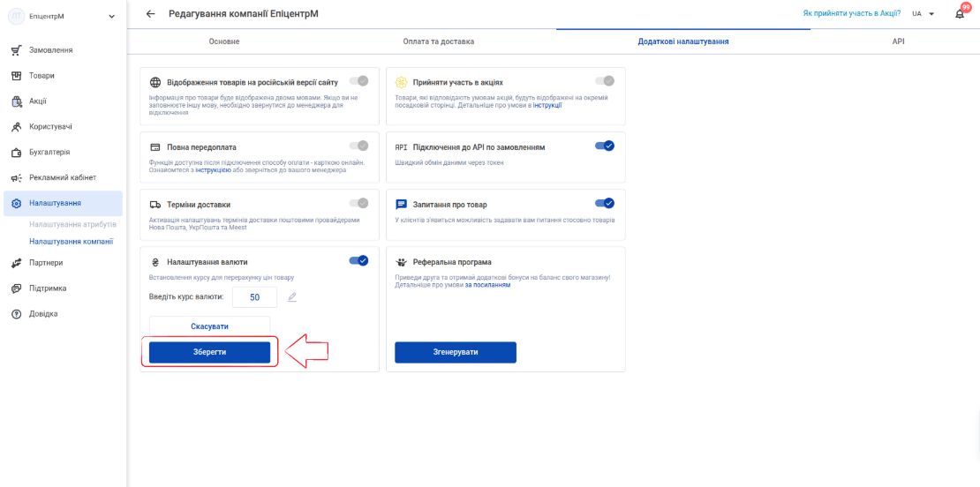Open link Як прийняти участь в Акції?
This screenshot has height=487, width=980.
[852, 13]
